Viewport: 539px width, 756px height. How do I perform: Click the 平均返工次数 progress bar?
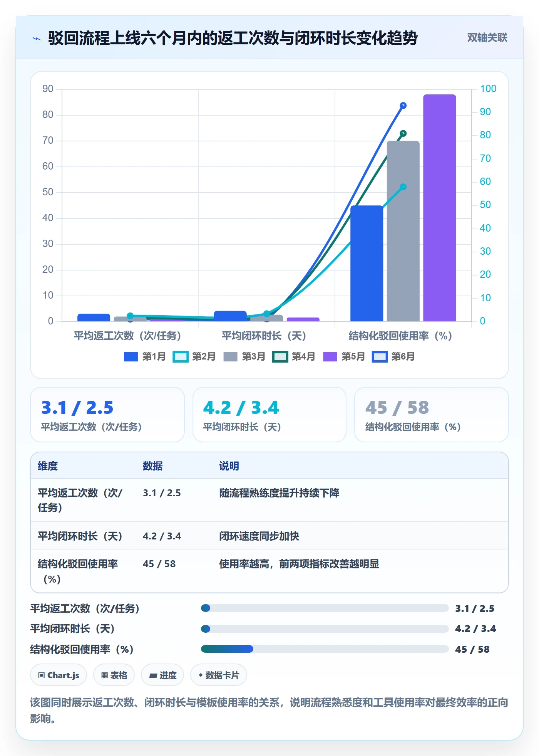point(325,608)
